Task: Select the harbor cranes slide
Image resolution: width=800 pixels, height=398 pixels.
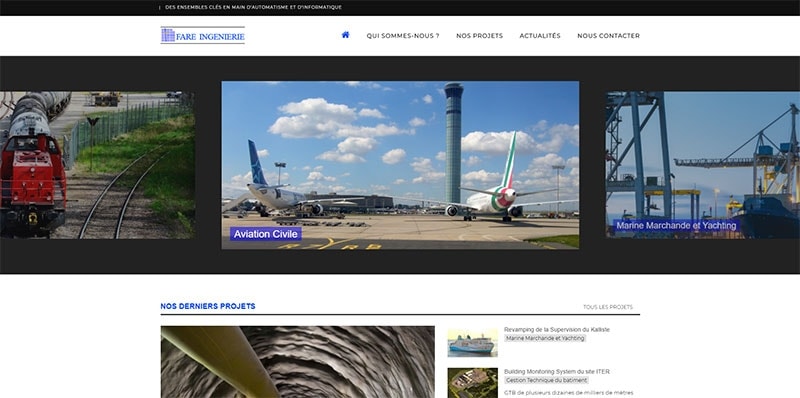Action: point(703,165)
